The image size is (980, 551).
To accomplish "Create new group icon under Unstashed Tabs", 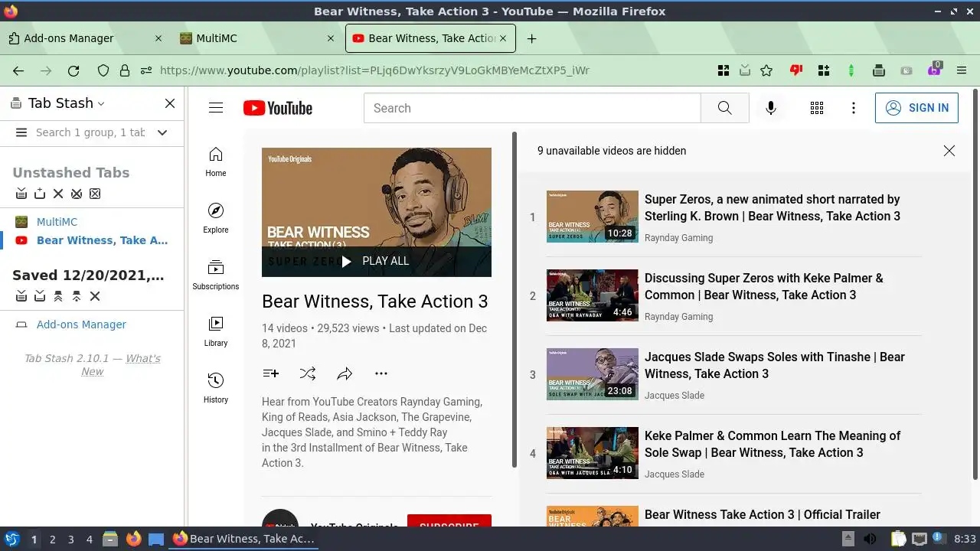I will (40, 194).
